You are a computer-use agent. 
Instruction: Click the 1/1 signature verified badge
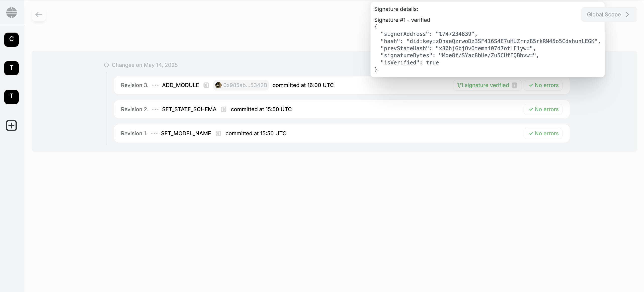[x=483, y=85]
